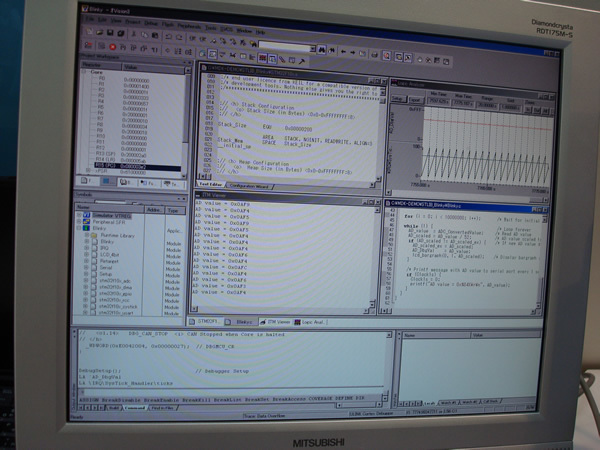
Task: Open the Peripherals menu
Action: [x=189, y=26]
